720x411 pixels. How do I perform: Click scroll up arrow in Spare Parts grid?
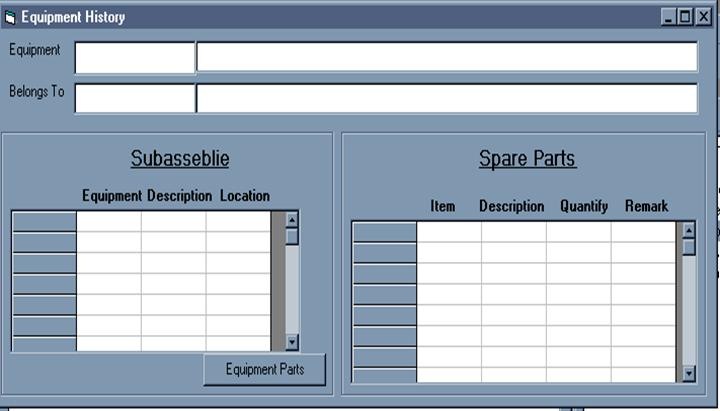[x=688, y=230]
